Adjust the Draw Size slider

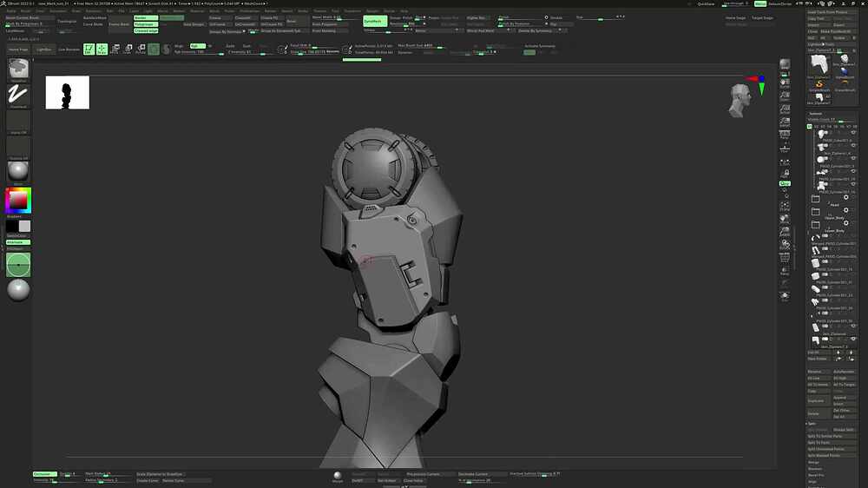(x=314, y=51)
